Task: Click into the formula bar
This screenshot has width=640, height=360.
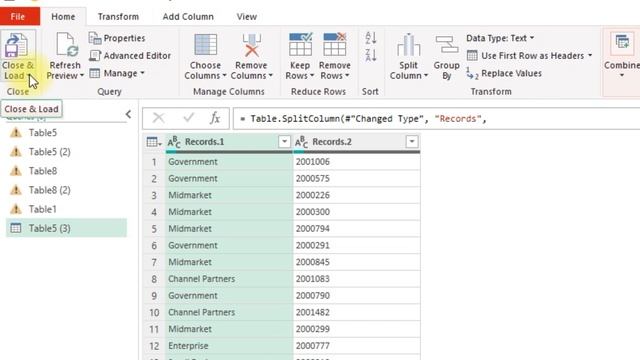Action: click(x=436, y=119)
